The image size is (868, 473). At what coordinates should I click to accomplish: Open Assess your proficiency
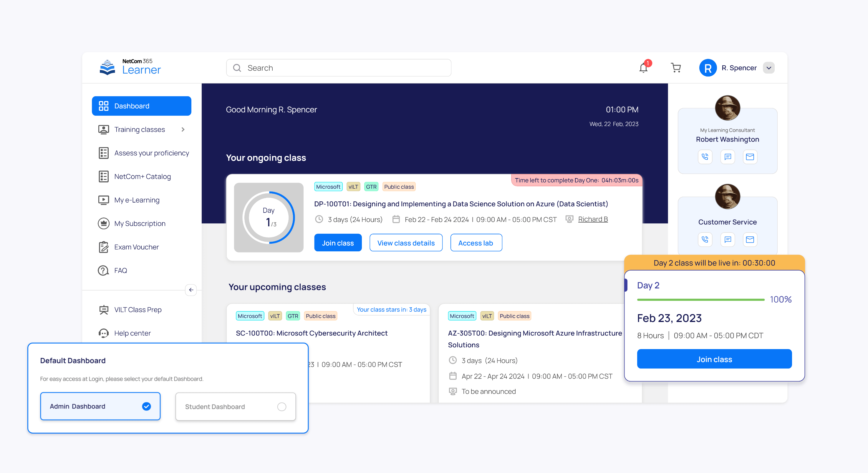click(x=143, y=153)
